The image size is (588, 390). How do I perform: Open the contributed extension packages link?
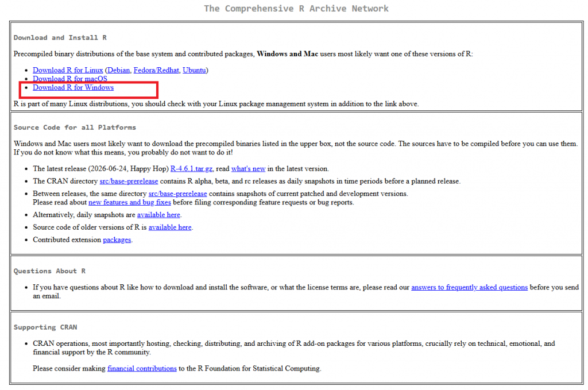[117, 240]
